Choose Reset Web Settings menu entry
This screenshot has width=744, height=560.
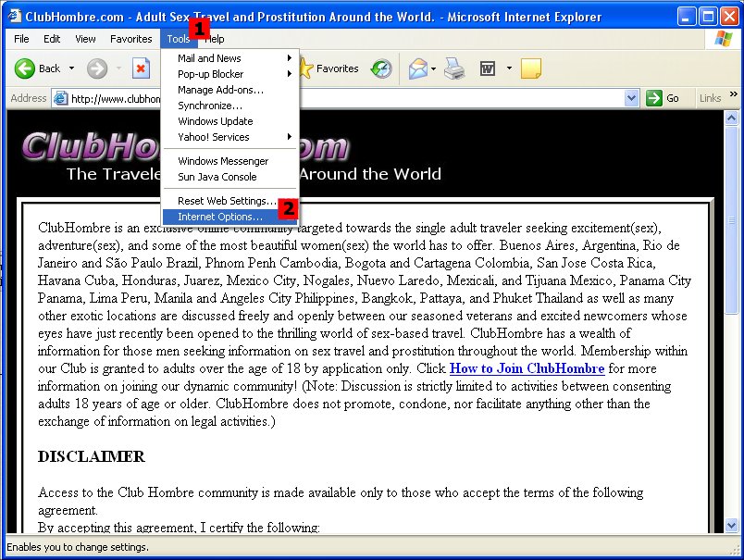tap(230, 201)
